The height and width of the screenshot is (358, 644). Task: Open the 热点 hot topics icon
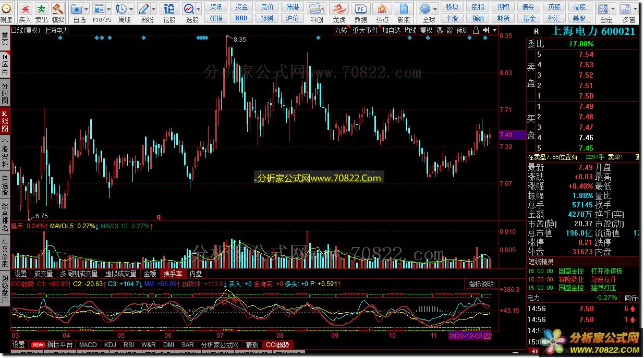tap(382, 9)
